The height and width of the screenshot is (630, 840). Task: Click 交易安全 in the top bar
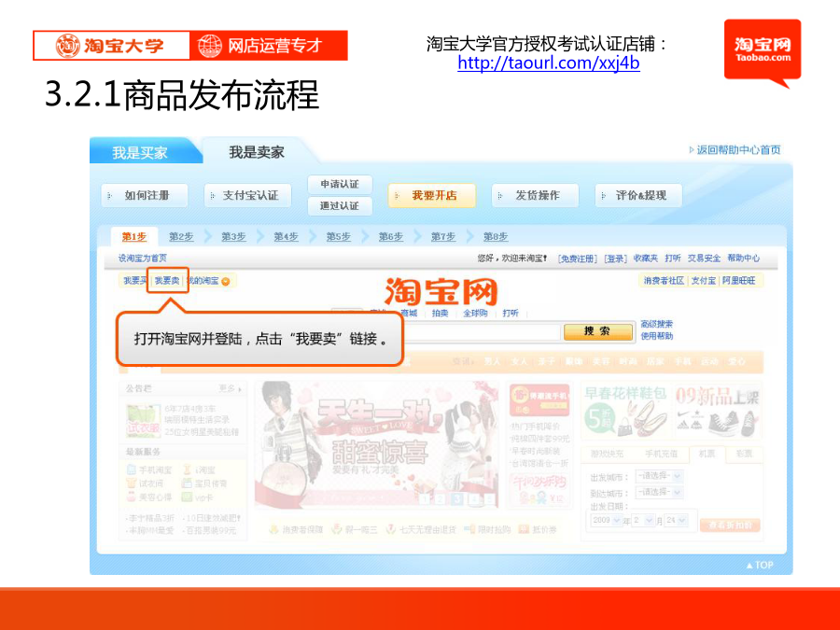coord(704,259)
